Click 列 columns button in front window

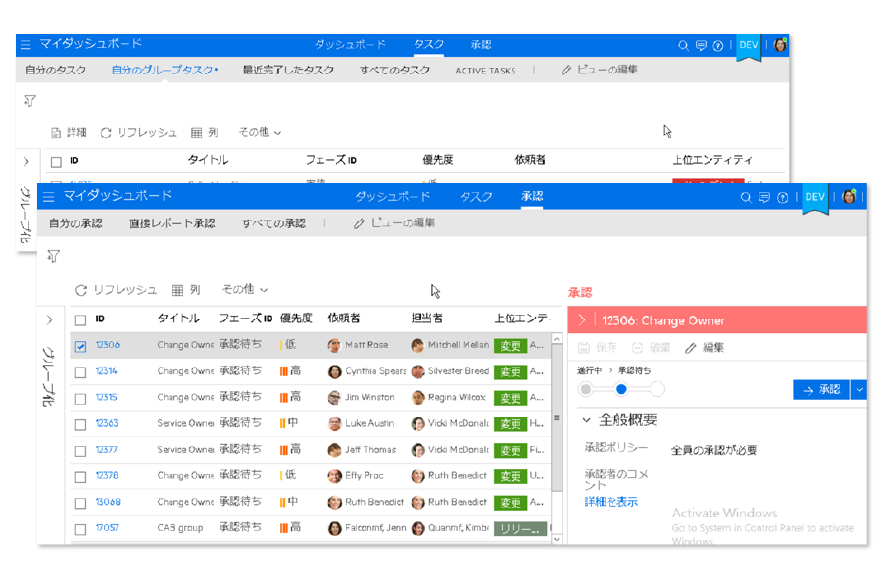pyautogui.click(x=186, y=290)
